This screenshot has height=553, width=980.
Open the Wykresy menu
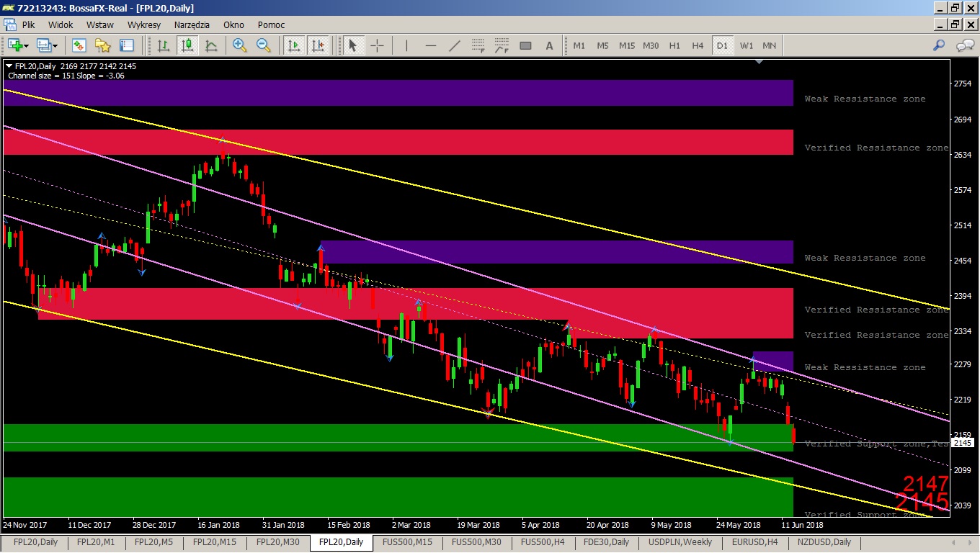point(144,24)
